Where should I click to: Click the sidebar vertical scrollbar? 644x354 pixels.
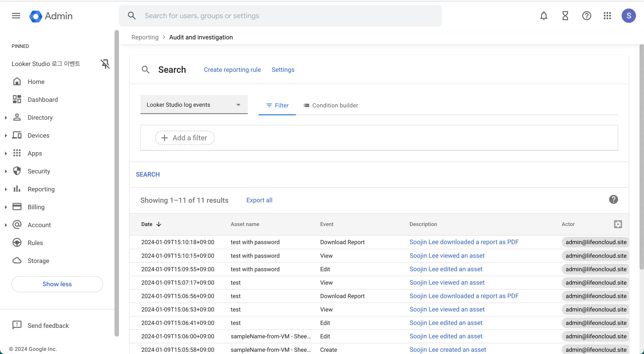click(x=117, y=183)
